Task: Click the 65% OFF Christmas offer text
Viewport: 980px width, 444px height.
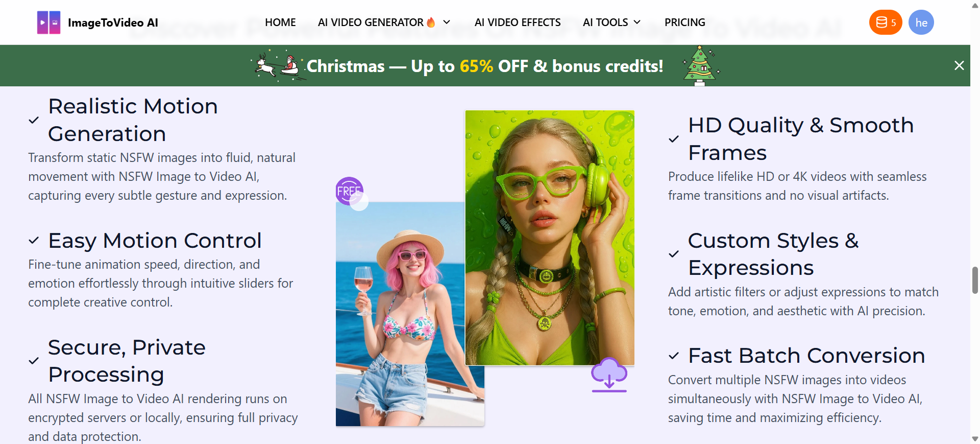Action: 476,65
